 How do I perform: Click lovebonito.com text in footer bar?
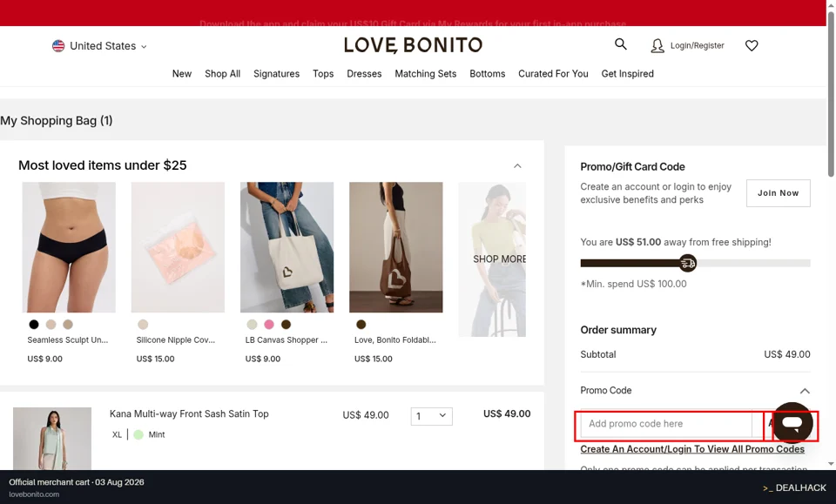34,494
